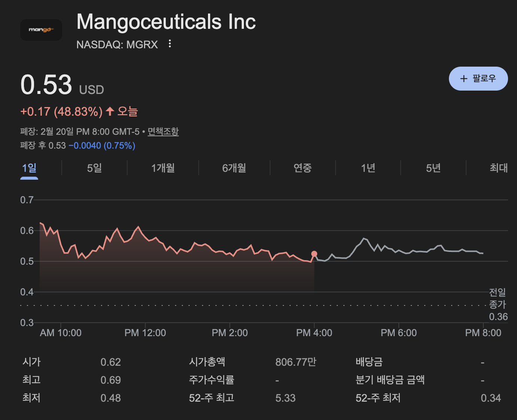
Task: Click the PM 6:00 axis label
Action: [x=399, y=333]
